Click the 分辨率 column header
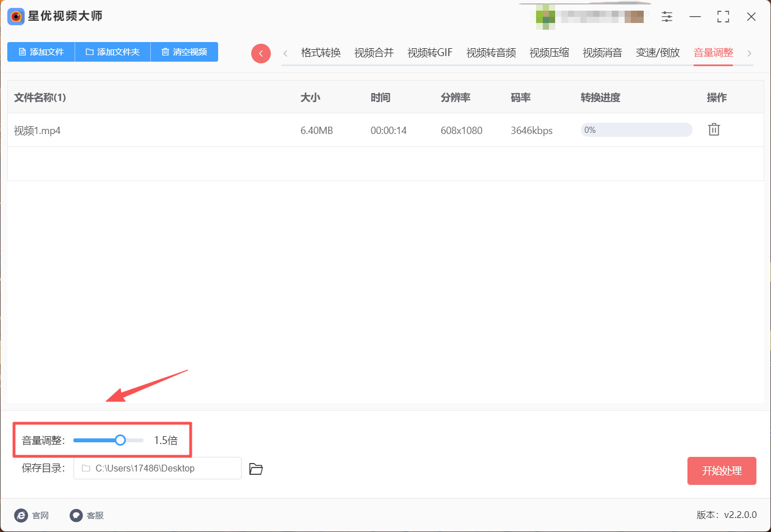Screen dimensions: 771x532 455,98
